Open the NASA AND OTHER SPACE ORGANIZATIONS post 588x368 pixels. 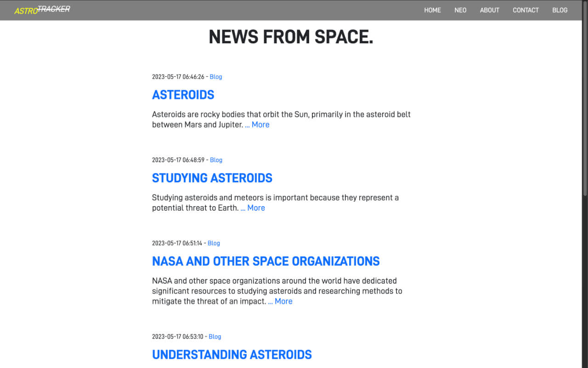266,261
